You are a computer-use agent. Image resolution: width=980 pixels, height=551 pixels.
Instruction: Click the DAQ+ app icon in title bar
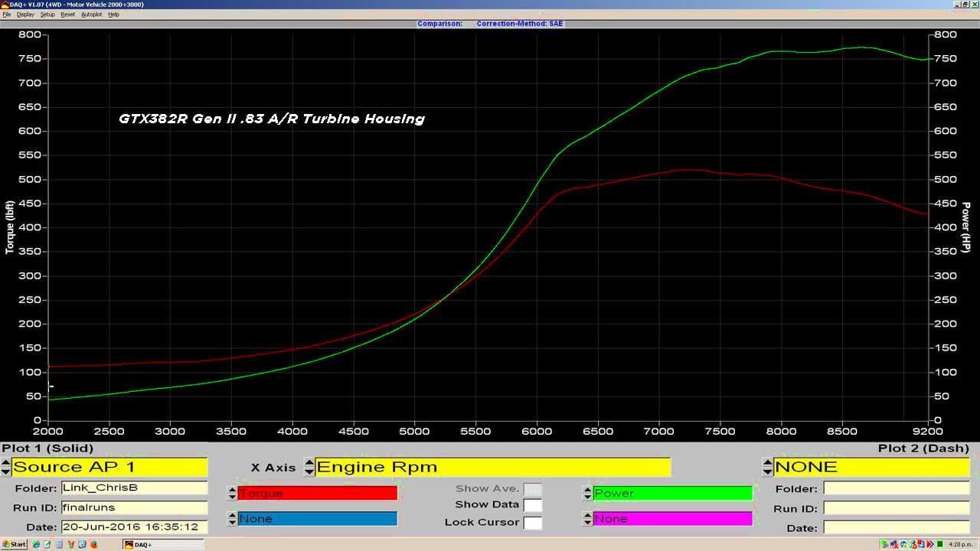pyautogui.click(x=4, y=5)
